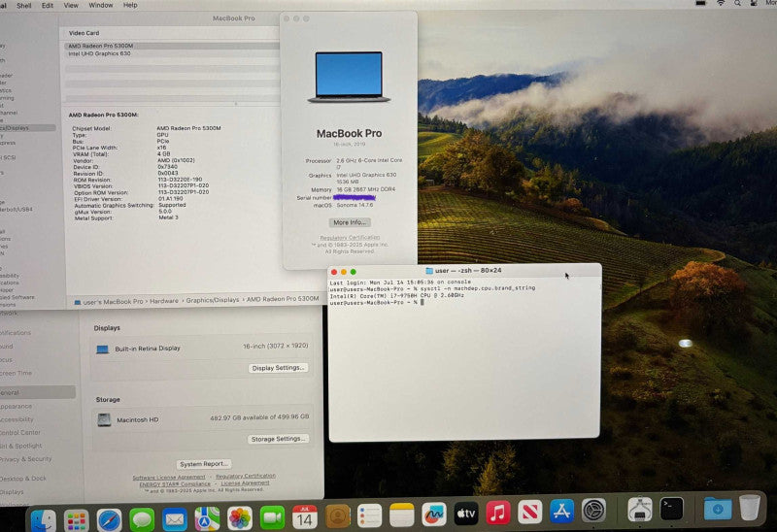
Task: Click the System Report button
Action: pos(204,464)
